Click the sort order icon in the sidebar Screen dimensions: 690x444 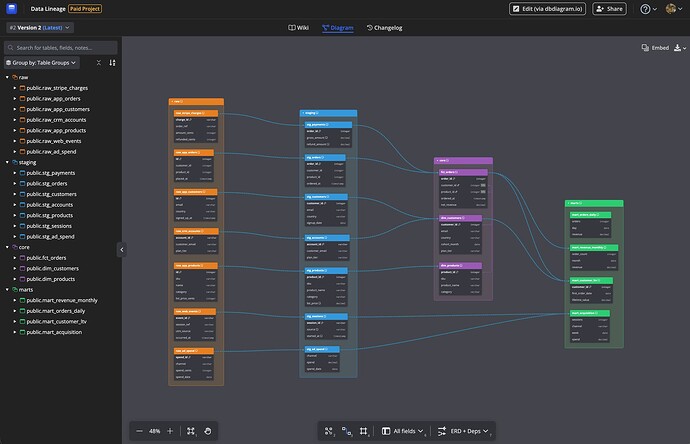click(112, 63)
